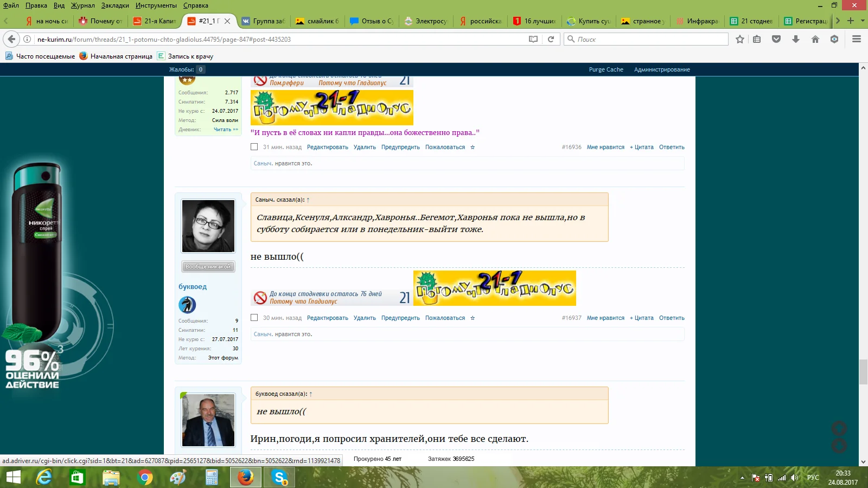Open the Инструменты menu
Viewport: 868px width, 488px height.
(x=156, y=5)
